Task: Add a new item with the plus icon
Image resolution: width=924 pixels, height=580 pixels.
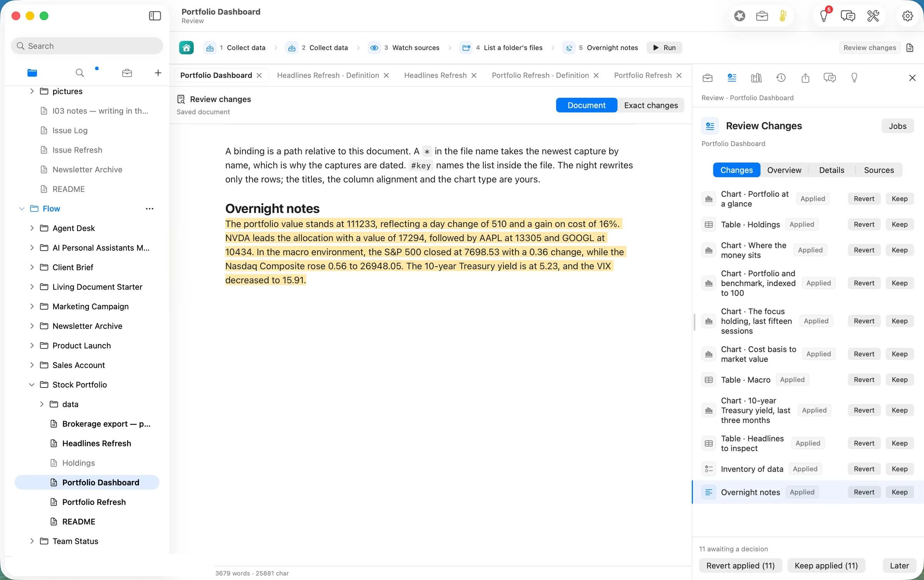Action: pyautogui.click(x=158, y=73)
